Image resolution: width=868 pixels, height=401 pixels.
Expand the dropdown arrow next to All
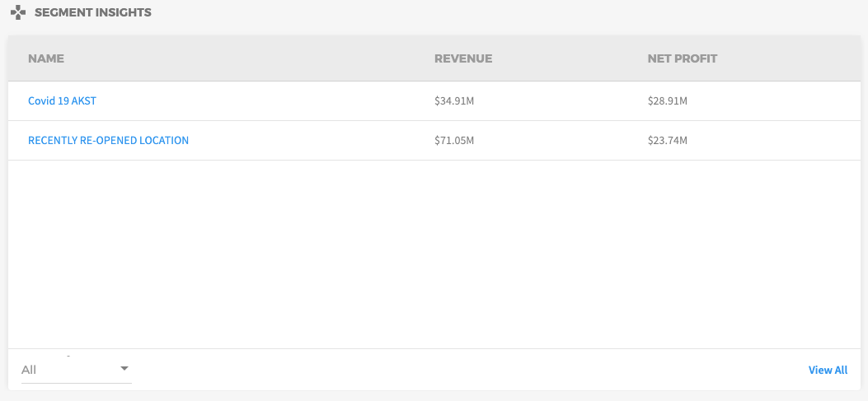click(124, 368)
